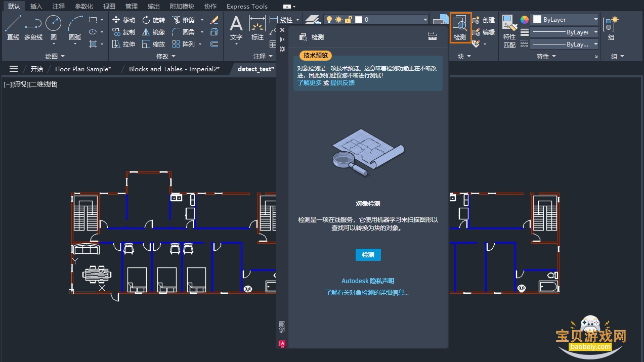Activate the Scale (缩放) command

click(x=153, y=44)
